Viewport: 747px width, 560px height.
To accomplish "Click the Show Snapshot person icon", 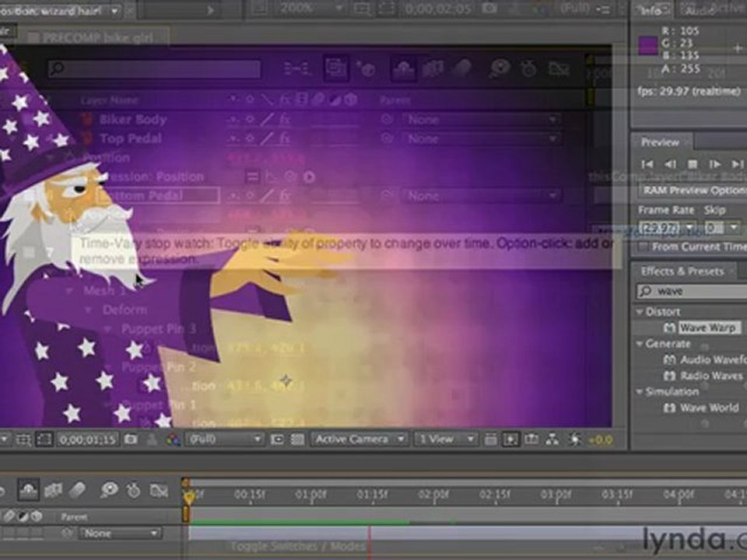I will (152, 439).
